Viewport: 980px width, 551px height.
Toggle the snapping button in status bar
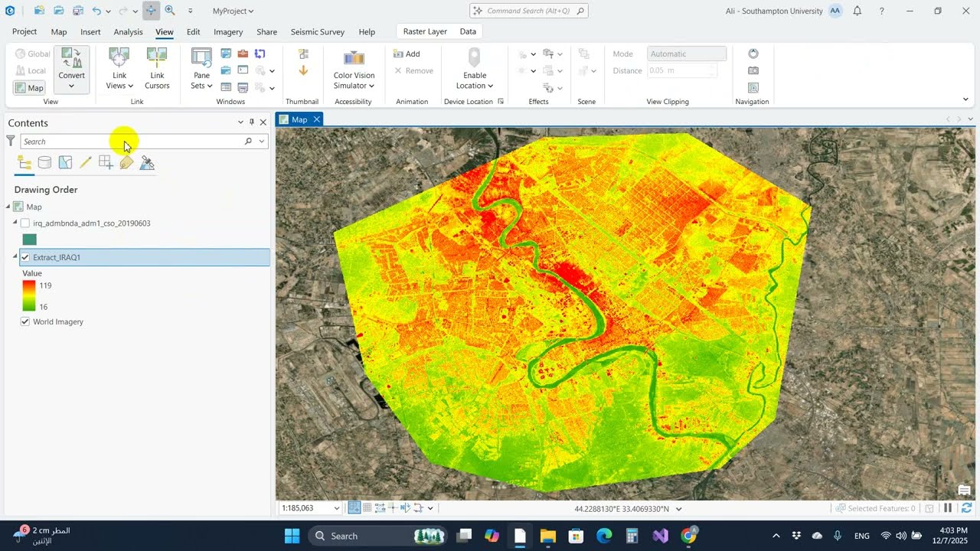(x=354, y=507)
